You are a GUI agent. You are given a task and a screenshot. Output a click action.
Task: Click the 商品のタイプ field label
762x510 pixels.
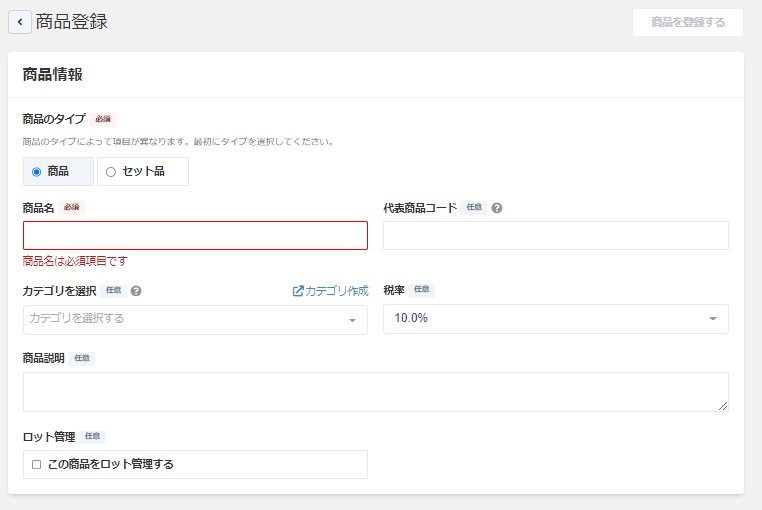(54, 119)
